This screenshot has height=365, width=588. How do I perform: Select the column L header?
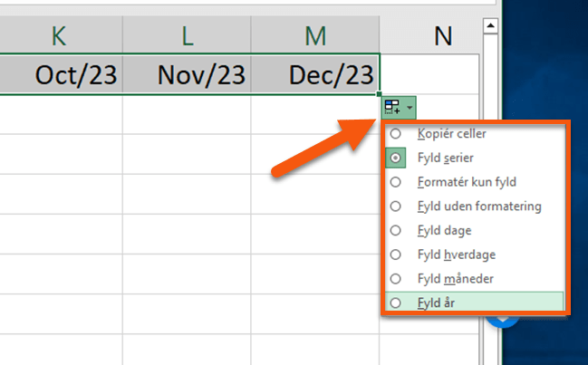tap(187, 34)
